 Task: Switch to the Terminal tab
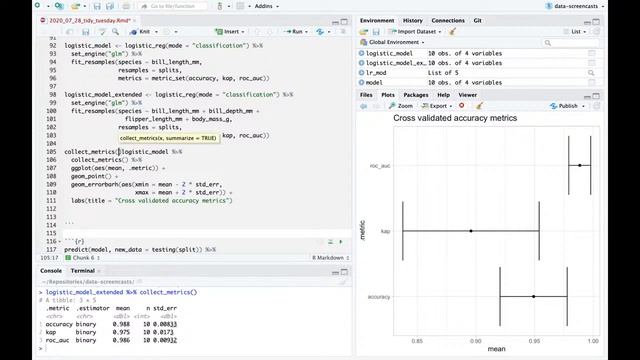[x=82, y=271]
